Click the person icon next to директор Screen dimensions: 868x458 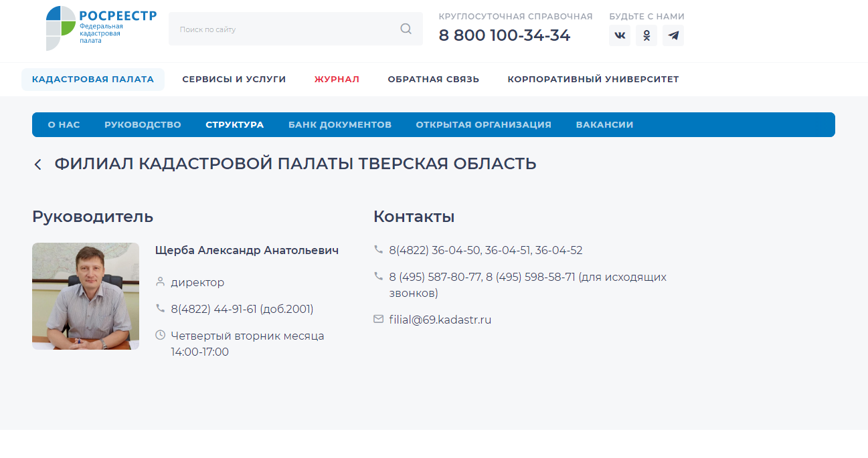160,281
